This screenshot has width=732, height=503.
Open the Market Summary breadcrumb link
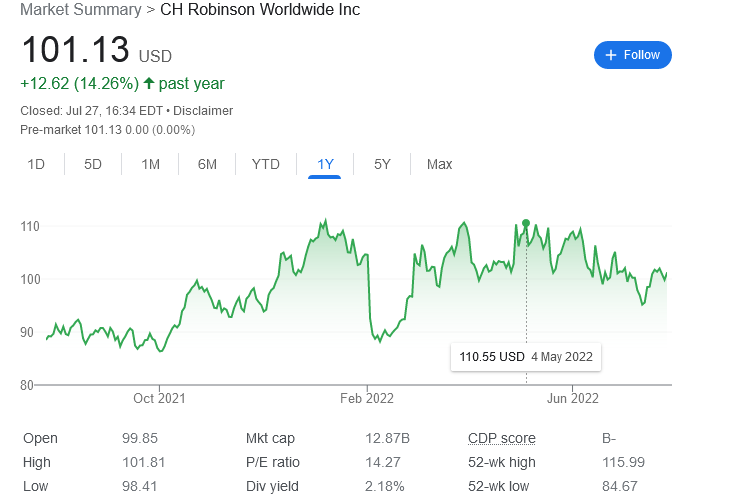80,9
